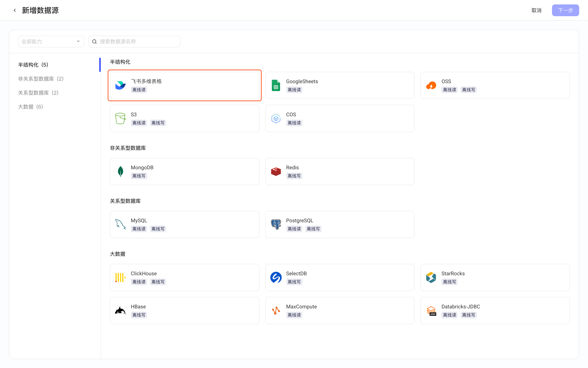The height and width of the screenshot is (368, 588).
Task: Click the HBase orca icon
Action: click(121, 311)
